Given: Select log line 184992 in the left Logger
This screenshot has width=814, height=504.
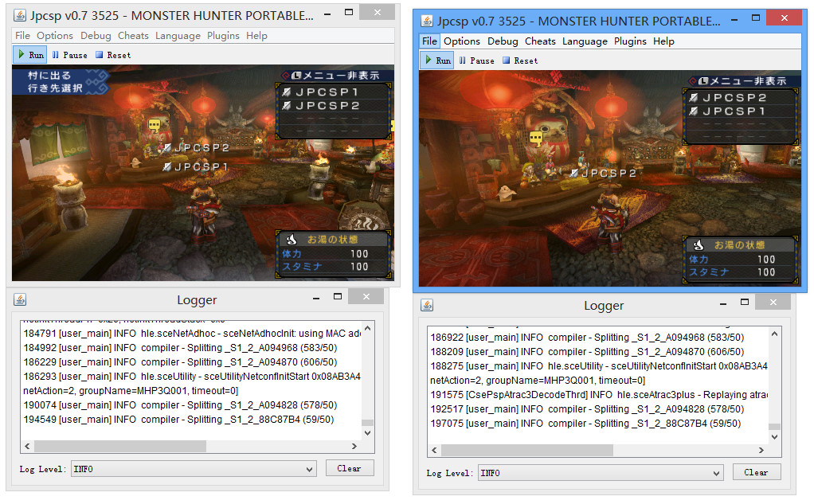Looking at the screenshot, I should [x=180, y=348].
